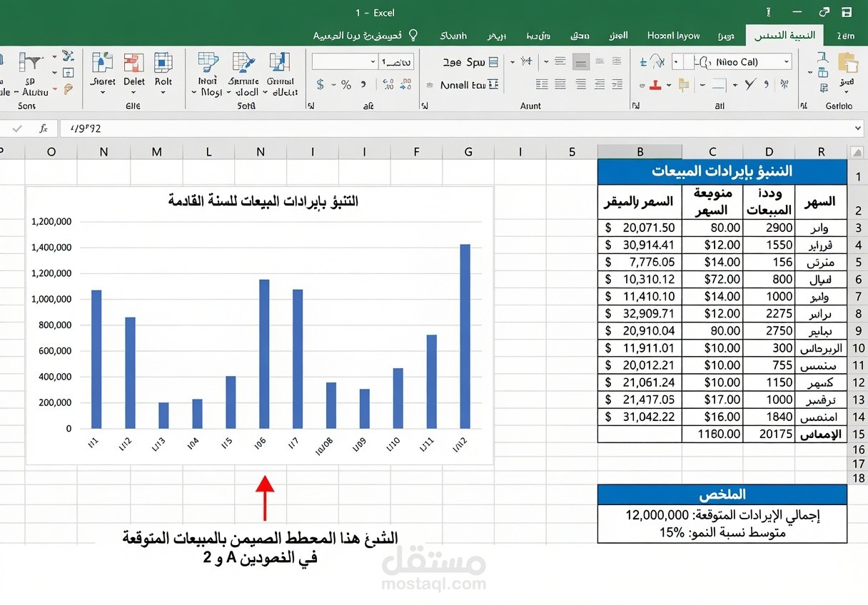The width and height of the screenshot is (868, 605).
Task: Open the Staret dropdown arrow
Action: tap(102, 93)
